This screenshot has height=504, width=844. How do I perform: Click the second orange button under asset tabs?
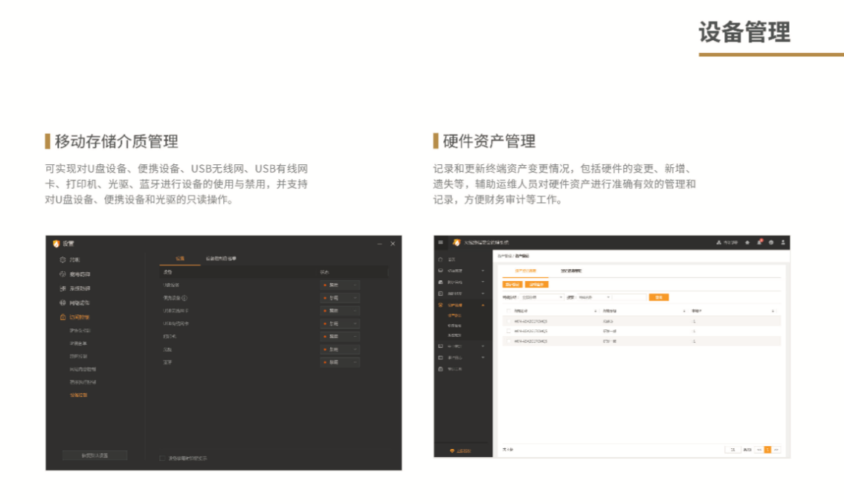coord(537,285)
